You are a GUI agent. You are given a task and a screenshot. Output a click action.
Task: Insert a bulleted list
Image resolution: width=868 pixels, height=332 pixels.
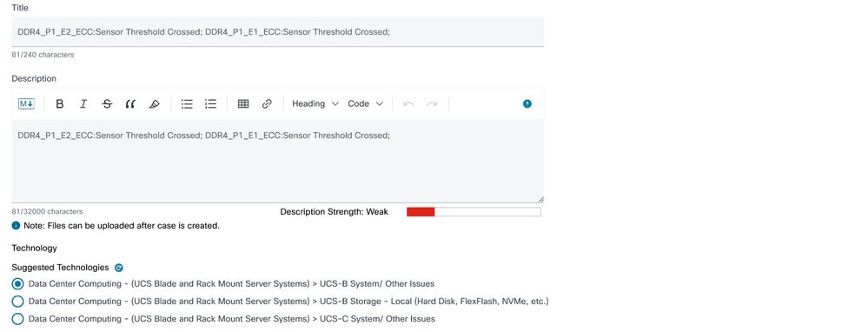coord(187,103)
